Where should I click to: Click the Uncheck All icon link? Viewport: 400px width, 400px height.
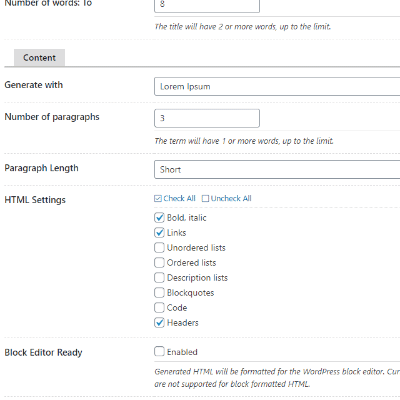coord(227,198)
